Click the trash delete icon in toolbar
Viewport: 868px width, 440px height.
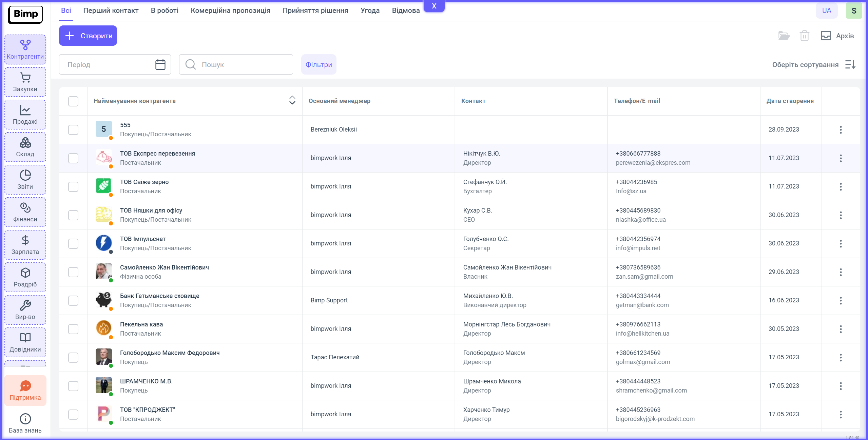tap(804, 36)
